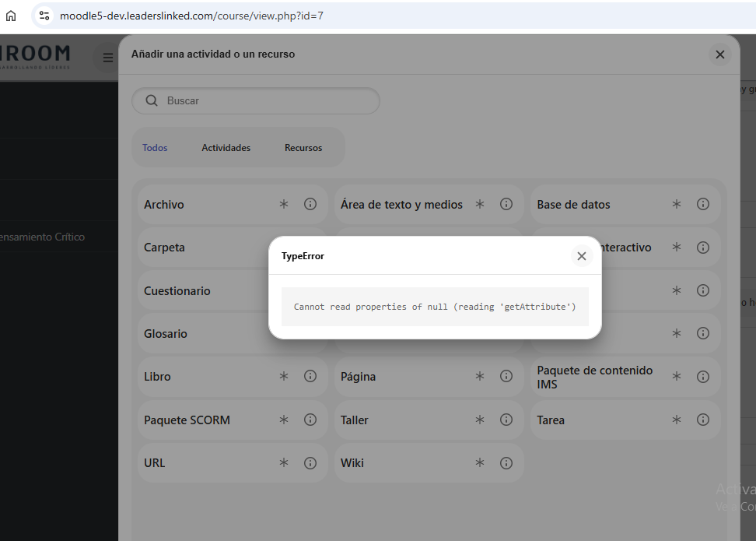Select the Todos tab

pyautogui.click(x=155, y=148)
